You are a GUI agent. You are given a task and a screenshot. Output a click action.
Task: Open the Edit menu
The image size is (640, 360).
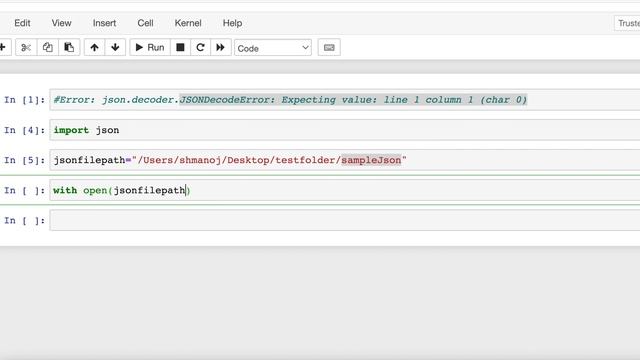(x=22, y=23)
